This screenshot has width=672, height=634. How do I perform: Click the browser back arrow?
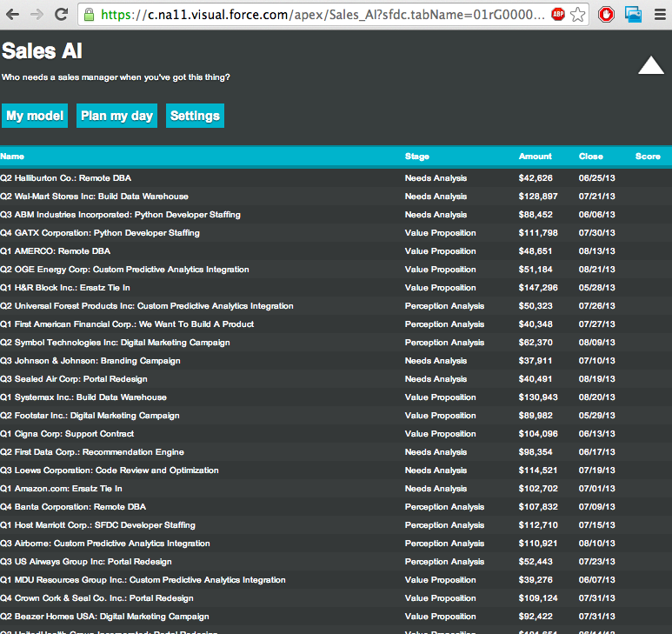13,15
